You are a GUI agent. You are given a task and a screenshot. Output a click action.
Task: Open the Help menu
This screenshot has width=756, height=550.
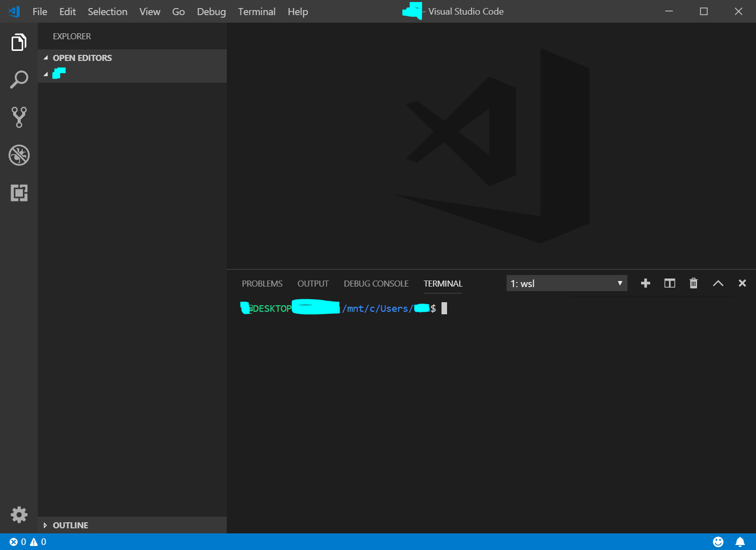point(298,12)
